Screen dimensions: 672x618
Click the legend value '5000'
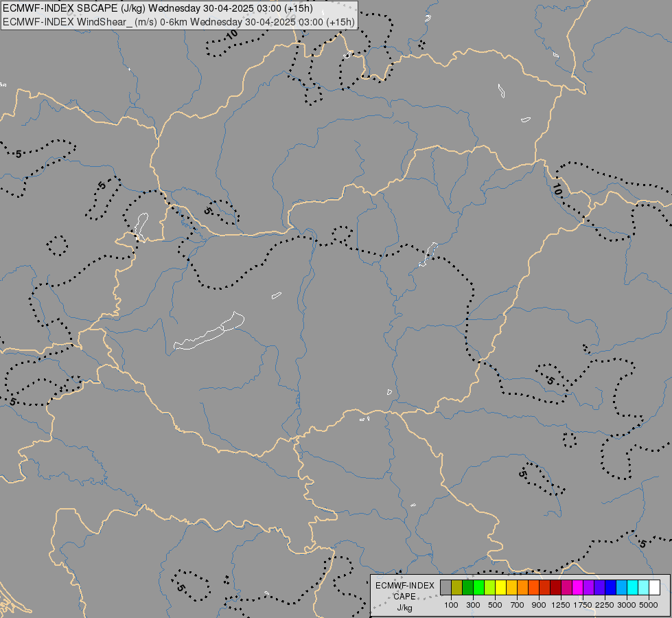pyautogui.click(x=649, y=605)
